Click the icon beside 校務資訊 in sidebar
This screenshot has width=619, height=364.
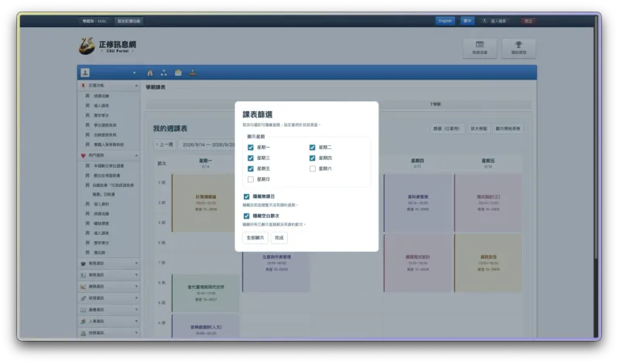point(83,333)
